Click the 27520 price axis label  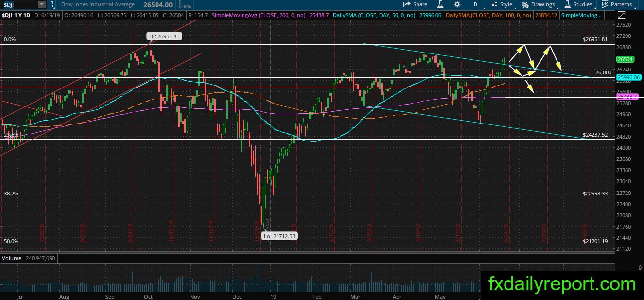624,25
